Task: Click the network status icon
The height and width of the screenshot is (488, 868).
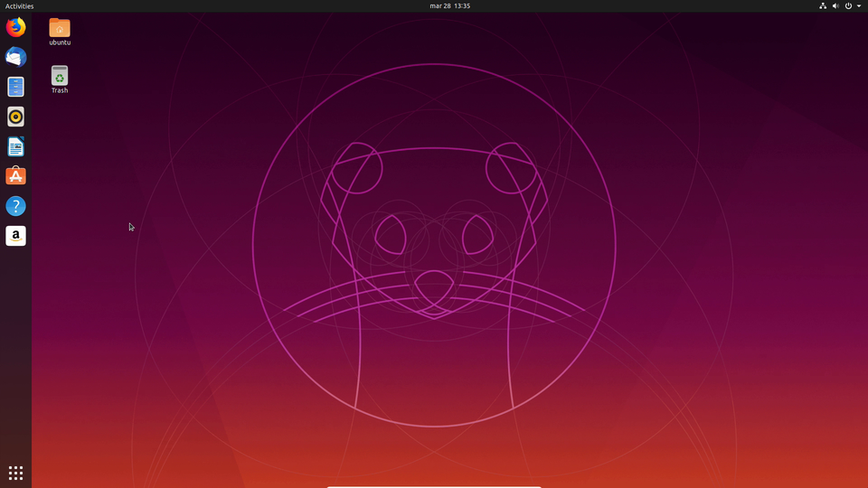Action: tap(823, 6)
